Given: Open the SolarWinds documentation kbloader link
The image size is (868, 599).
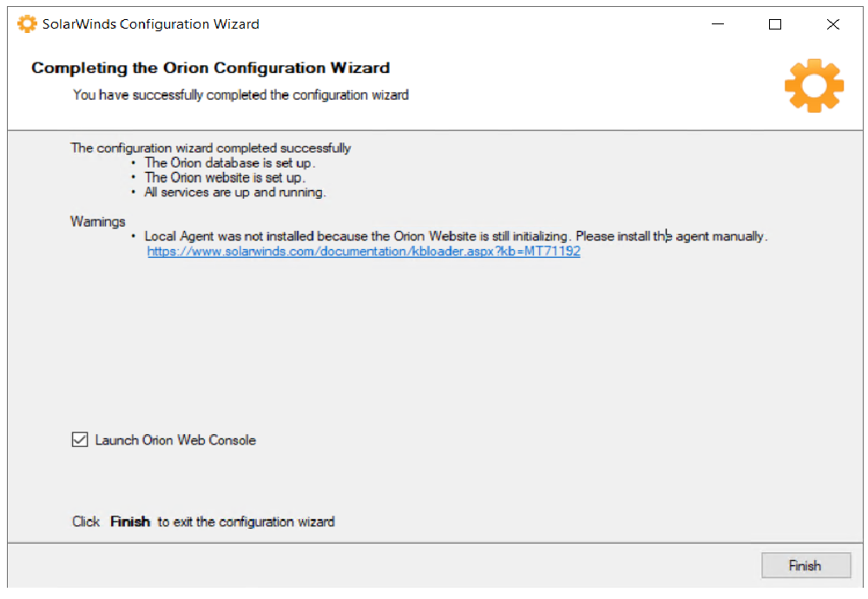Looking at the screenshot, I should pos(364,252).
